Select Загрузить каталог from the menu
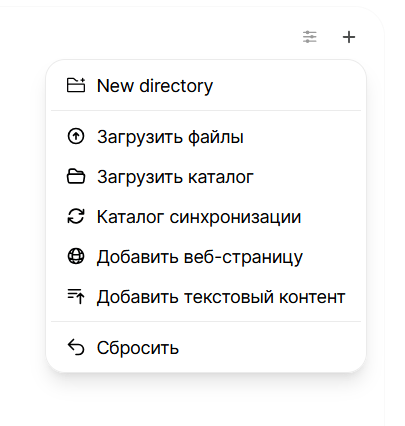This screenshot has height=426, width=405. [x=206, y=177]
